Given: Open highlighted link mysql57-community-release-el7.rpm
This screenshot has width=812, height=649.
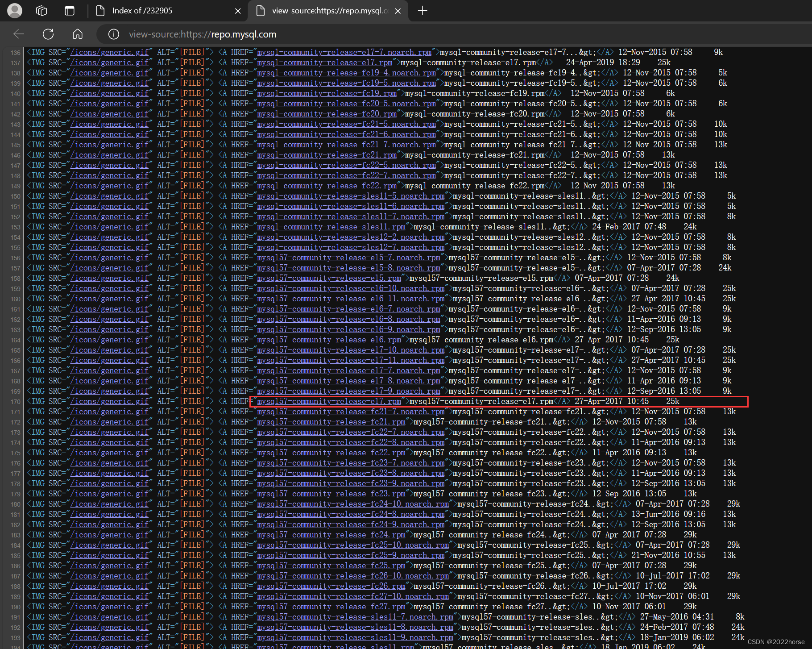Looking at the screenshot, I should pos(329,401).
